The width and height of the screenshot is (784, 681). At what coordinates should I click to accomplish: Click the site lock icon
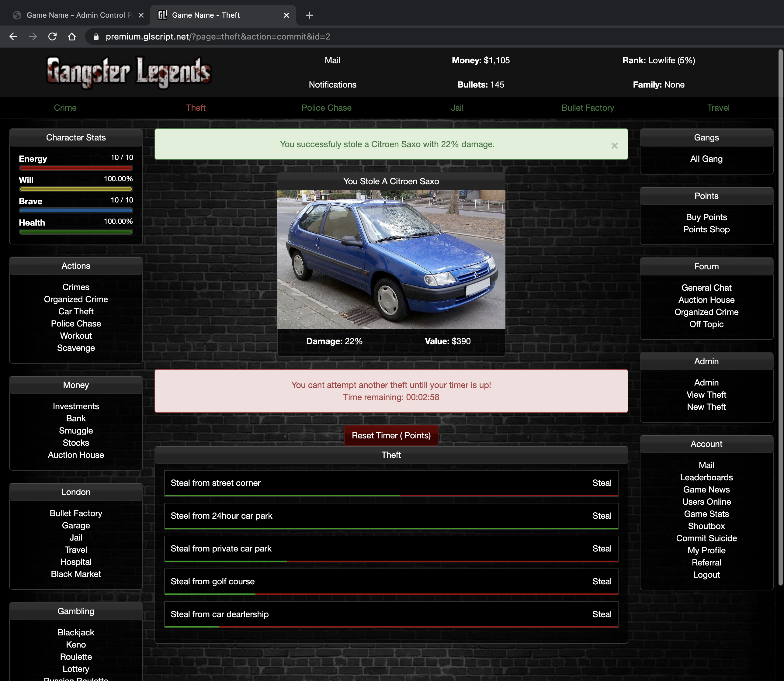click(x=96, y=36)
